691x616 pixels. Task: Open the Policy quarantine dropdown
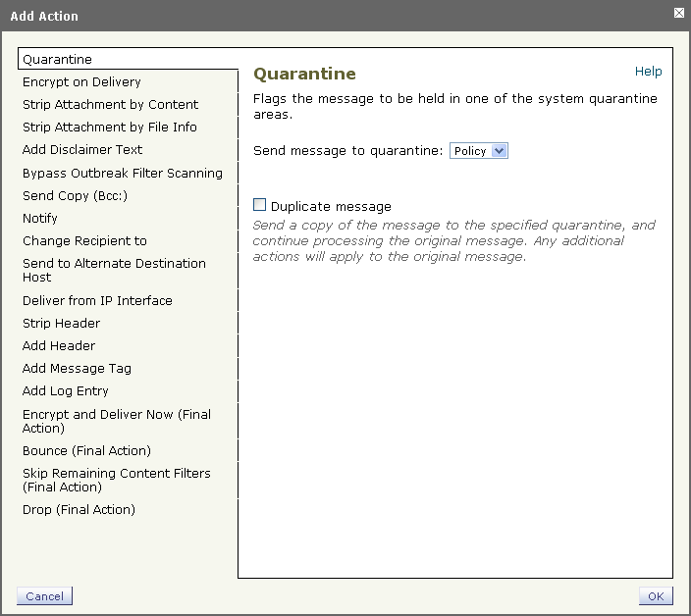click(x=479, y=151)
